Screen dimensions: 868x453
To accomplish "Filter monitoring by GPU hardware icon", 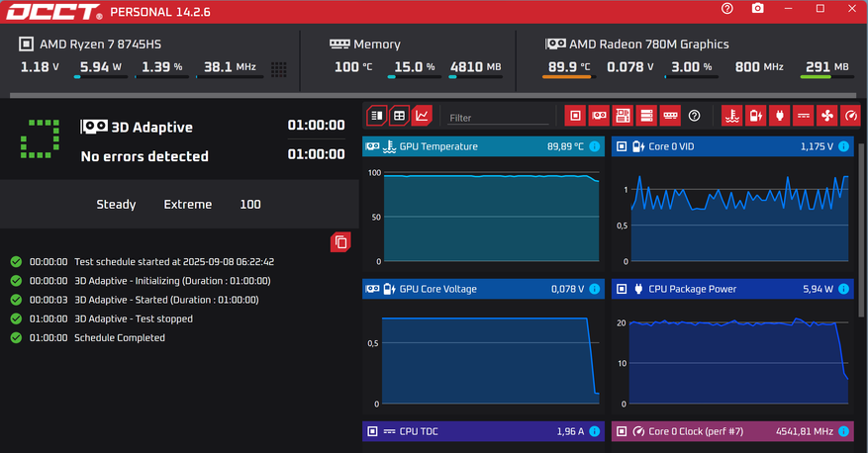I will [599, 116].
